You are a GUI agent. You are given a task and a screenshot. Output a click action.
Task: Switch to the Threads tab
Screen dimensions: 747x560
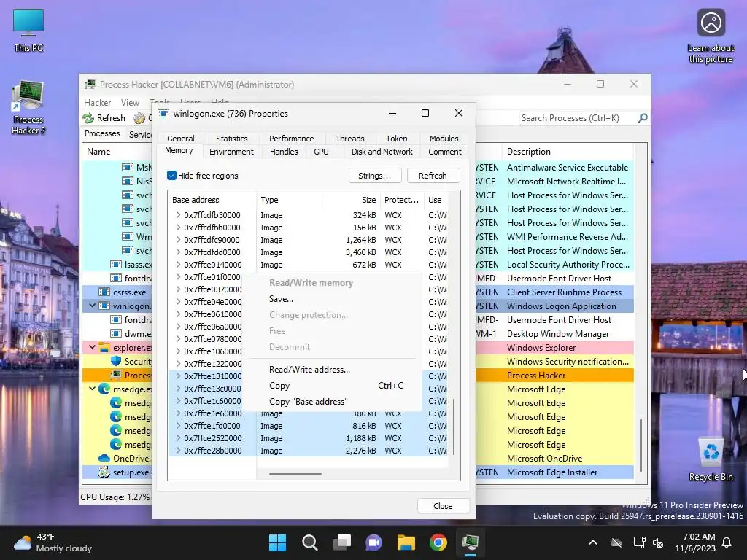[349, 139]
